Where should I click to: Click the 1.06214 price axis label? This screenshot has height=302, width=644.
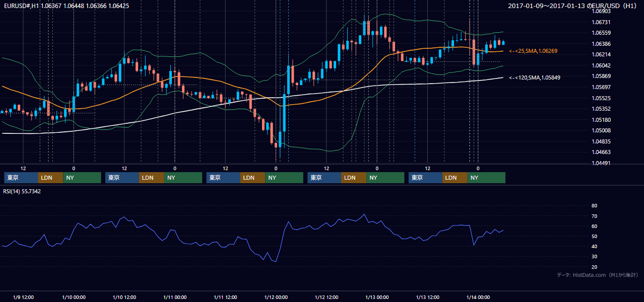tap(601, 54)
